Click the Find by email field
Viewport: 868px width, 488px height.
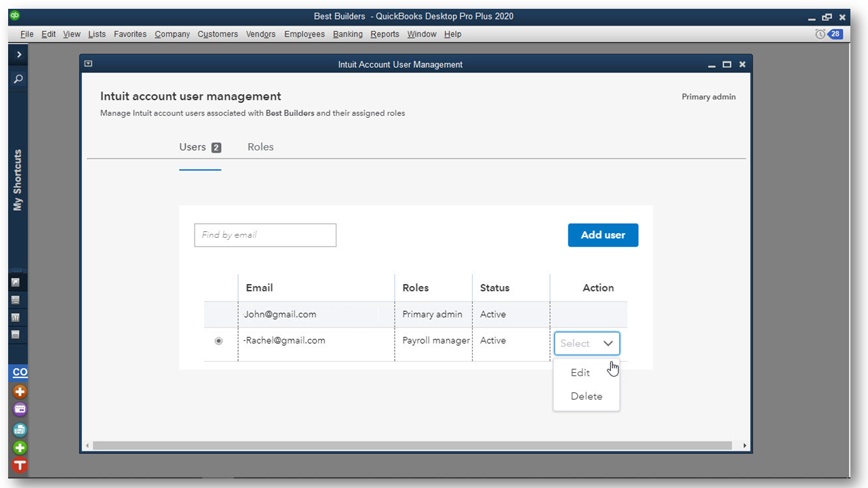(265, 235)
